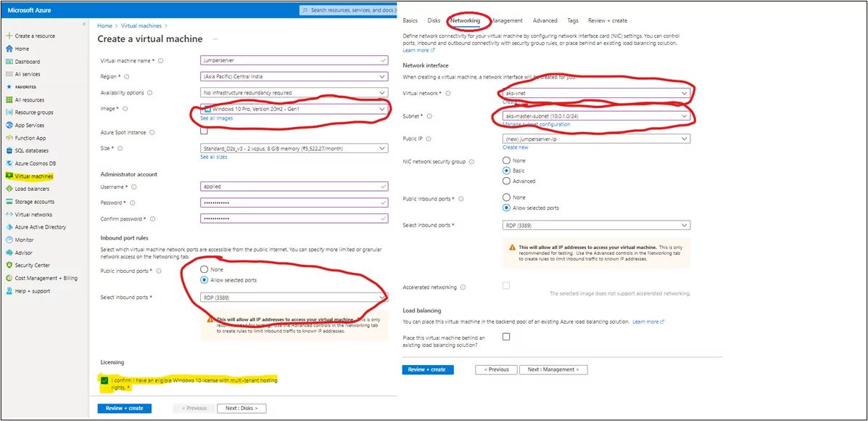This screenshot has height=421, width=868.
Task: Switch to the Tags tab
Action: tap(573, 20)
